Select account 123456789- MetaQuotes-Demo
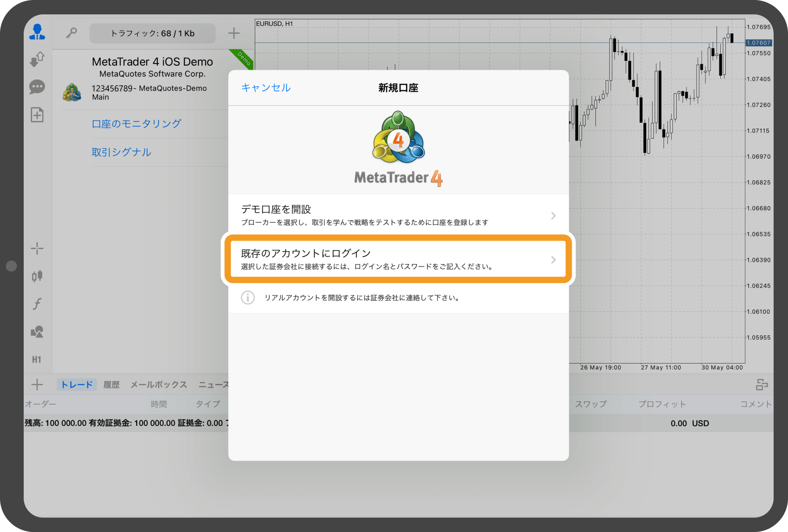 click(x=149, y=88)
